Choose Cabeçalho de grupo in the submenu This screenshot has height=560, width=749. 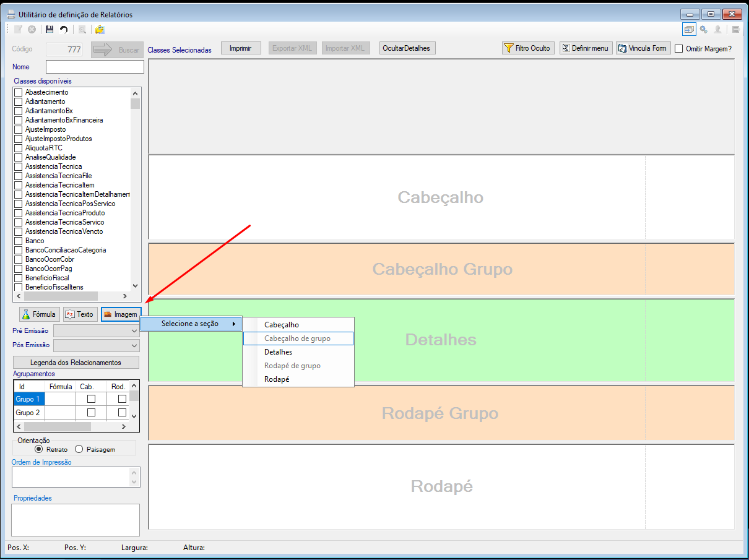pyautogui.click(x=298, y=338)
